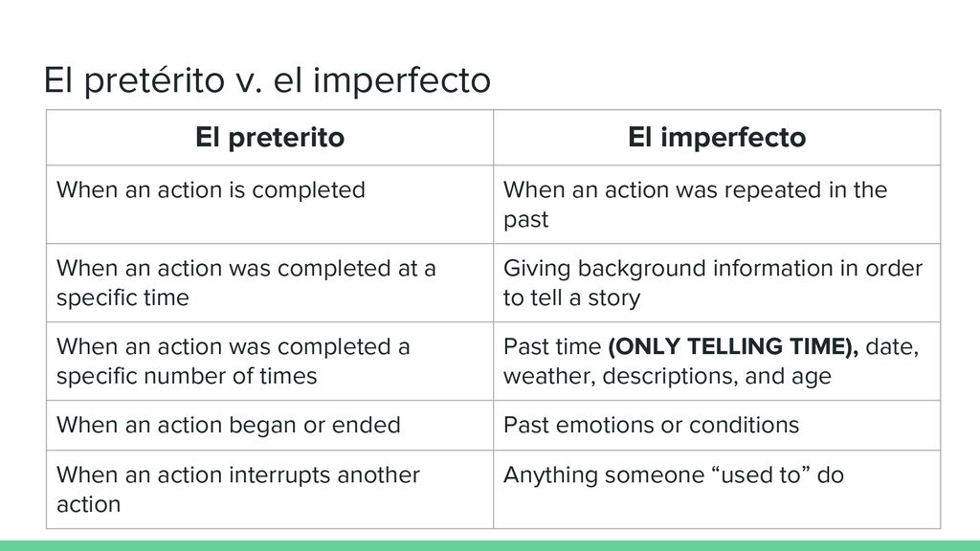
Task: Click the 'El imperfecto' column header
Action: point(717,138)
